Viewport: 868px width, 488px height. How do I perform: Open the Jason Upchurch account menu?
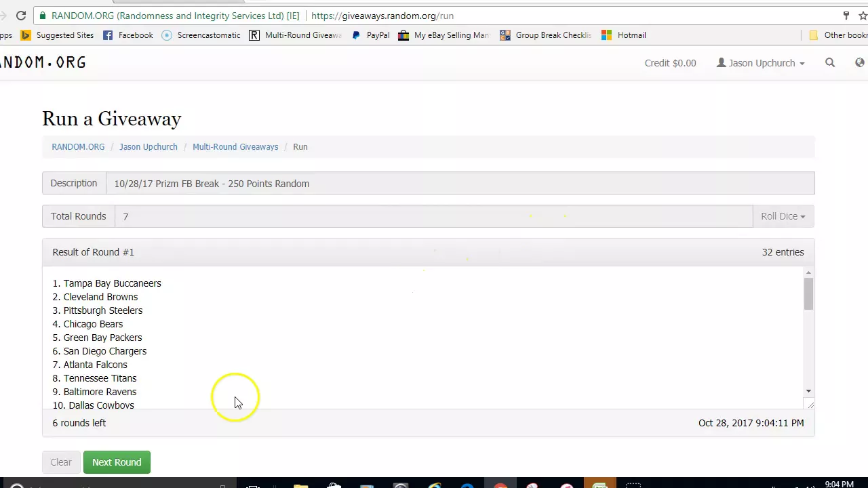761,63
